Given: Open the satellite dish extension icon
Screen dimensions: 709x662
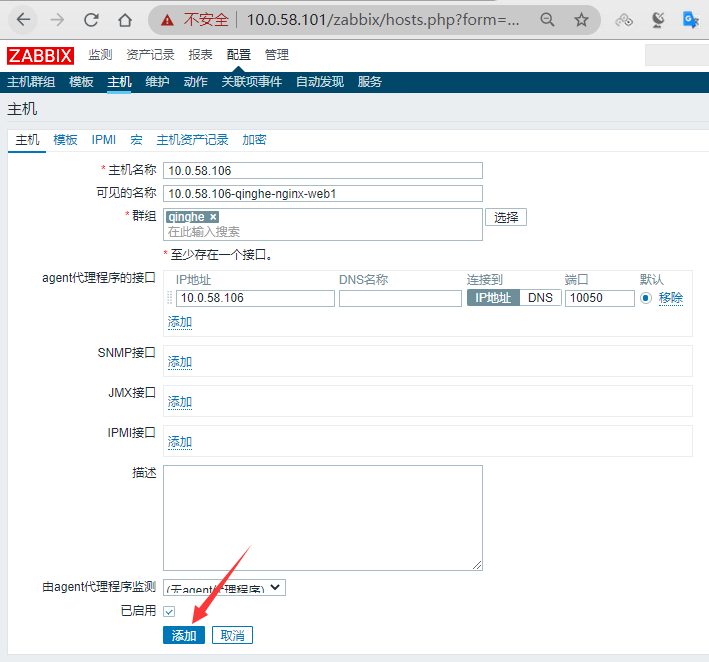Looking at the screenshot, I should (658, 20).
